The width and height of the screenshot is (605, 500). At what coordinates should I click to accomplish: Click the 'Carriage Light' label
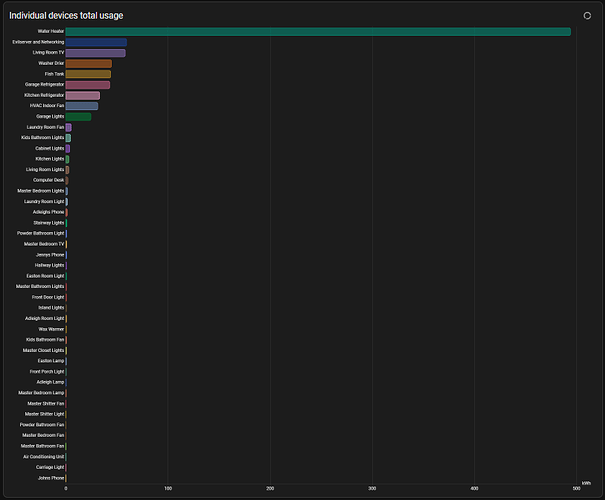tap(50, 468)
